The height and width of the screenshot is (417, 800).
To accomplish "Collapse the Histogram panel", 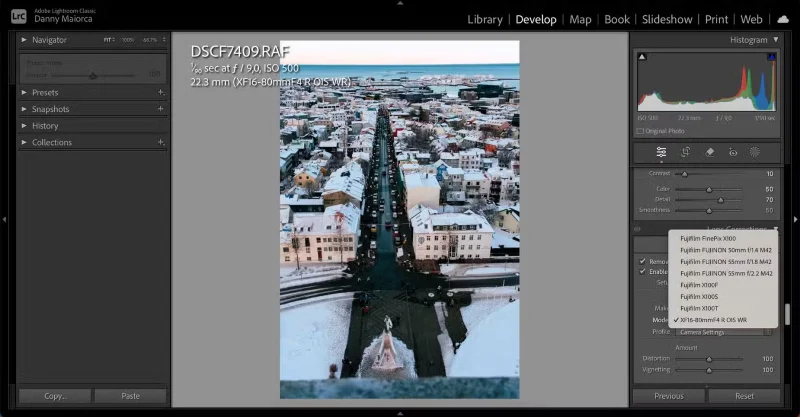I will [x=775, y=39].
